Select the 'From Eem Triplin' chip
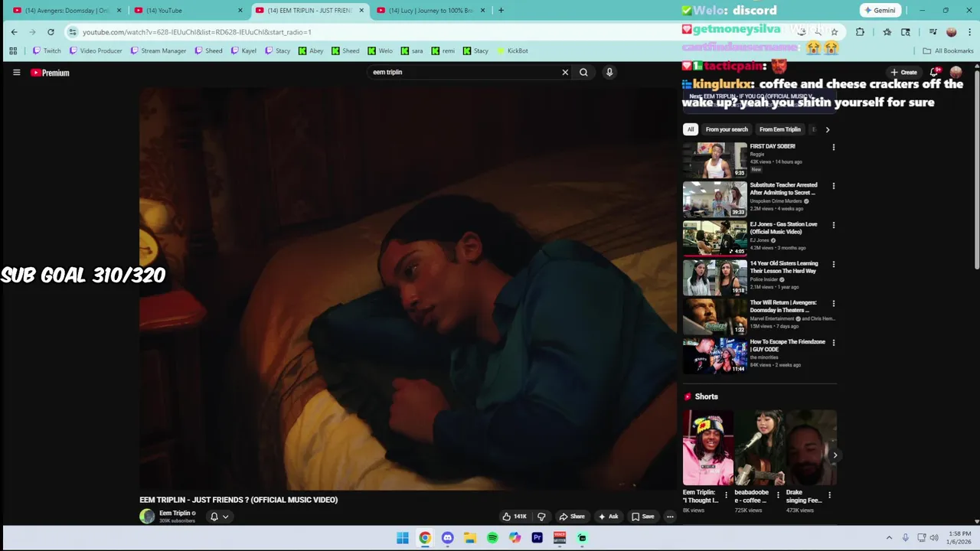 click(780, 129)
